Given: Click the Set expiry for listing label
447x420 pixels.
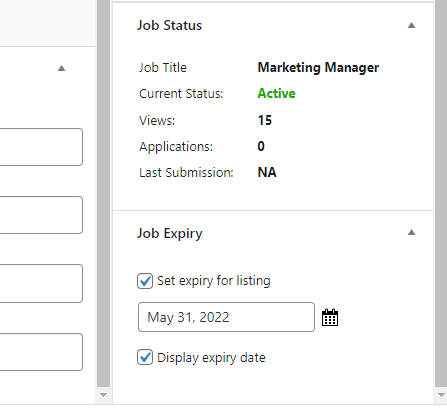Looking at the screenshot, I should [214, 281].
